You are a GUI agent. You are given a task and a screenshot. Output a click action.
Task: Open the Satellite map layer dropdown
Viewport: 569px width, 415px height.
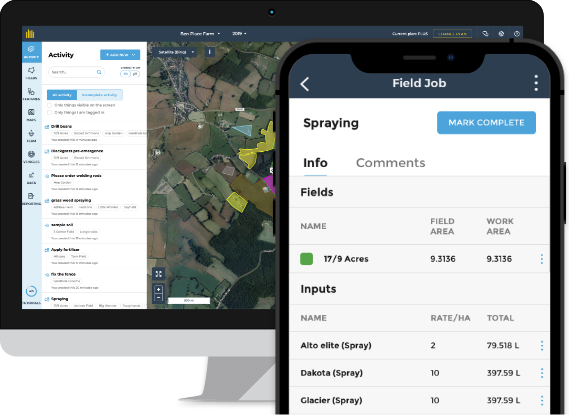coord(175,52)
